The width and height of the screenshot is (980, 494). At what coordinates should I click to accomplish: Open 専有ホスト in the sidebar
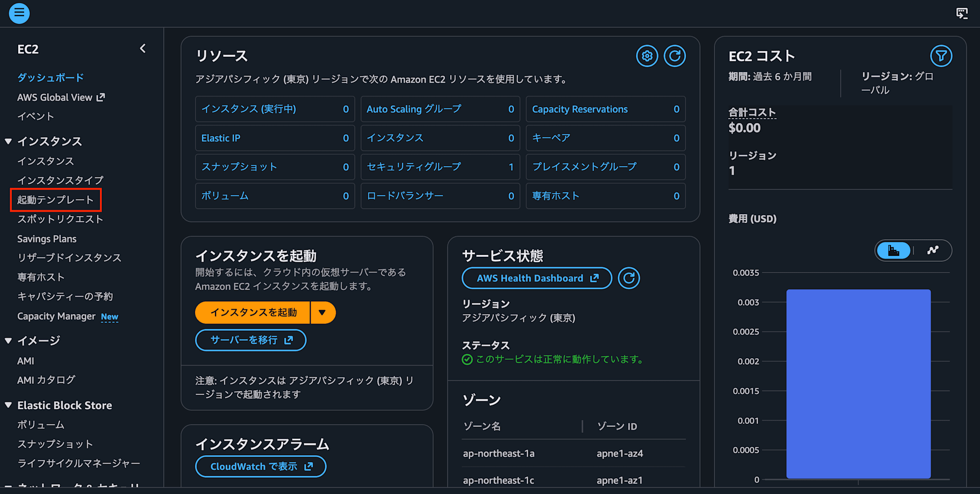point(41,277)
